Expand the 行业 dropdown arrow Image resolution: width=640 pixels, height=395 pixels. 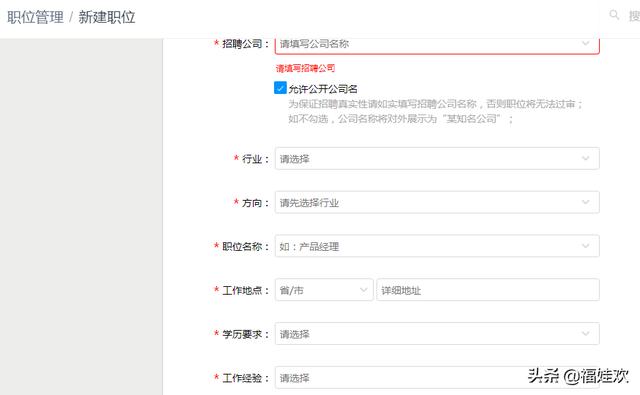coord(585,158)
